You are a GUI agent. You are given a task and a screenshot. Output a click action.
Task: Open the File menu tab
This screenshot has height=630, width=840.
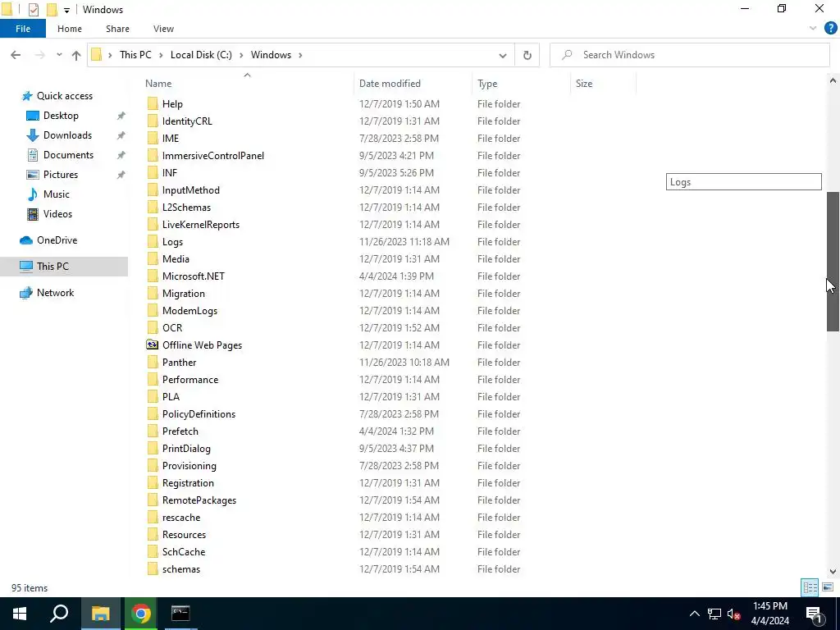[x=23, y=29]
